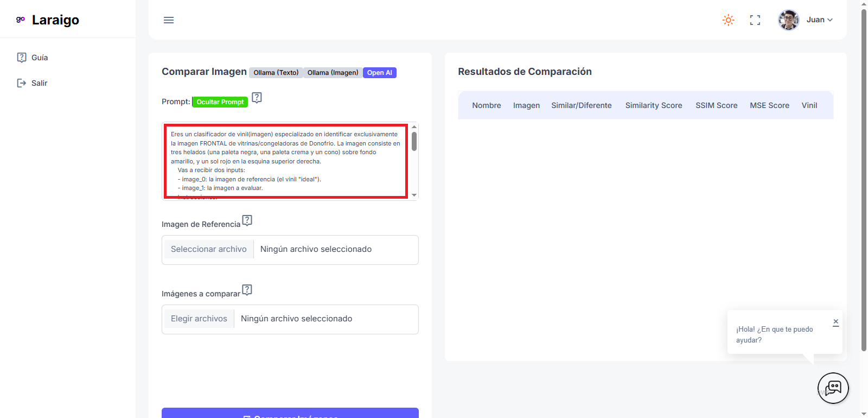Click the help icon beside Prompt
This screenshot has width=868, height=418.
point(257,98)
